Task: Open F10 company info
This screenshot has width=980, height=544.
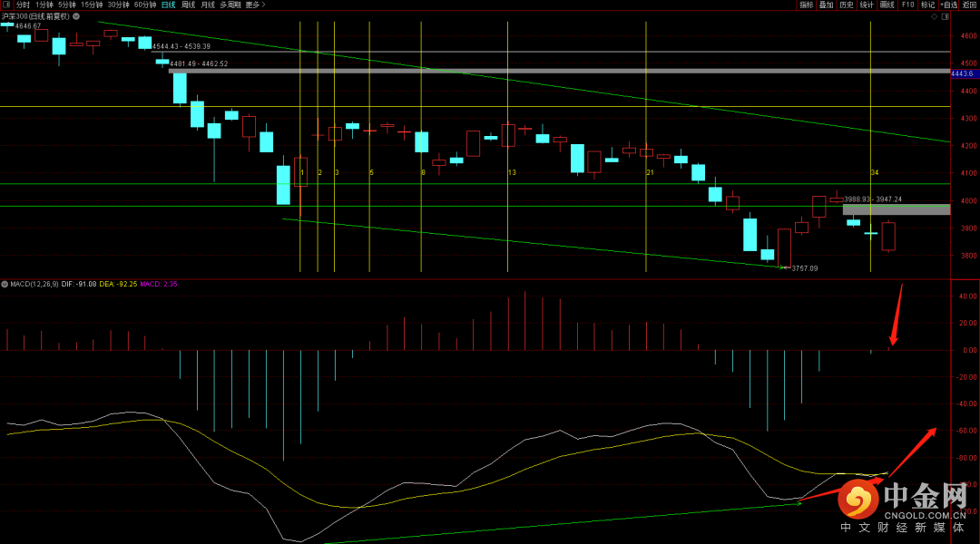Action: (907, 5)
